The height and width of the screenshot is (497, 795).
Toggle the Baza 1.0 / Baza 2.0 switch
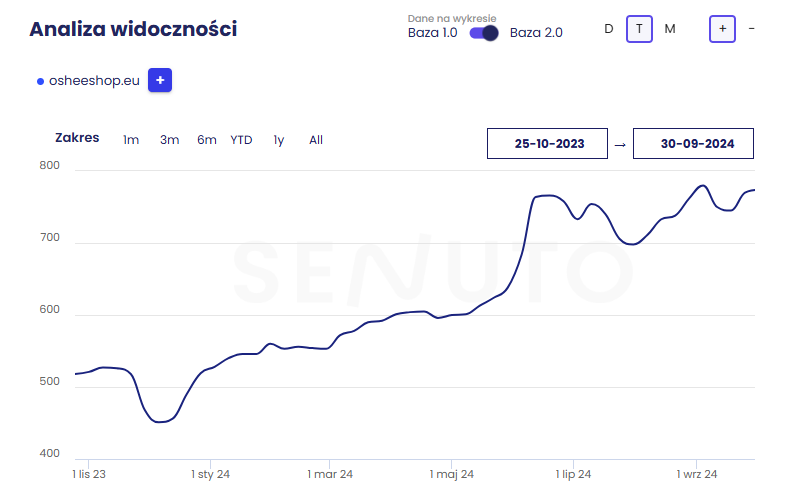point(484,33)
